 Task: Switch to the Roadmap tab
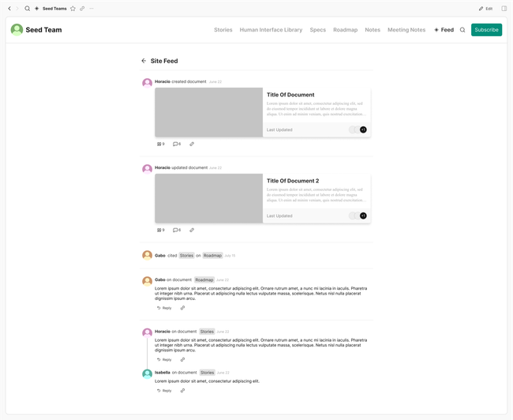coord(345,30)
